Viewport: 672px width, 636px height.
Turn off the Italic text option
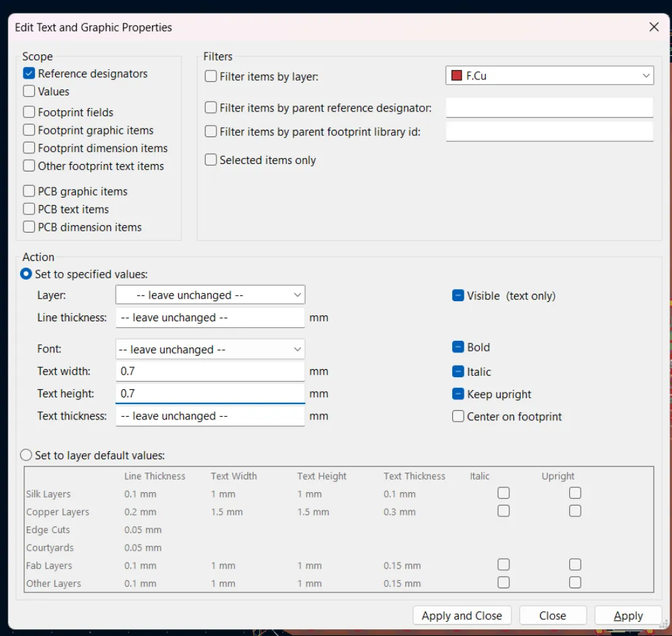[458, 371]
